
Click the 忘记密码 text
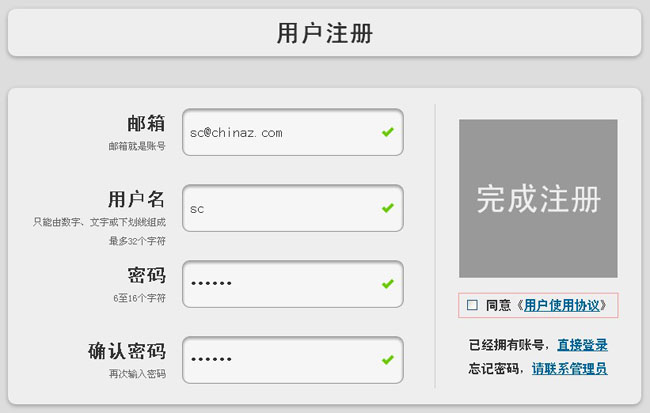coord(495,369)
